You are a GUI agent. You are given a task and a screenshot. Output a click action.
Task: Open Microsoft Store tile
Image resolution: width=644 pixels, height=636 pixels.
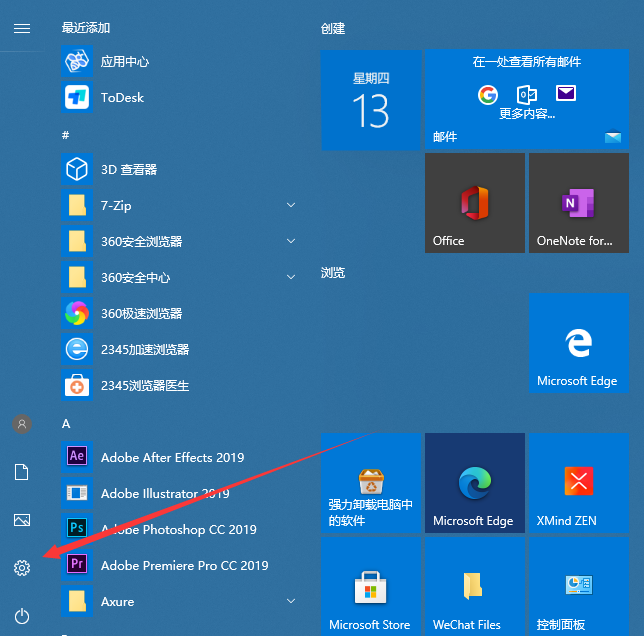pos(371,587)
